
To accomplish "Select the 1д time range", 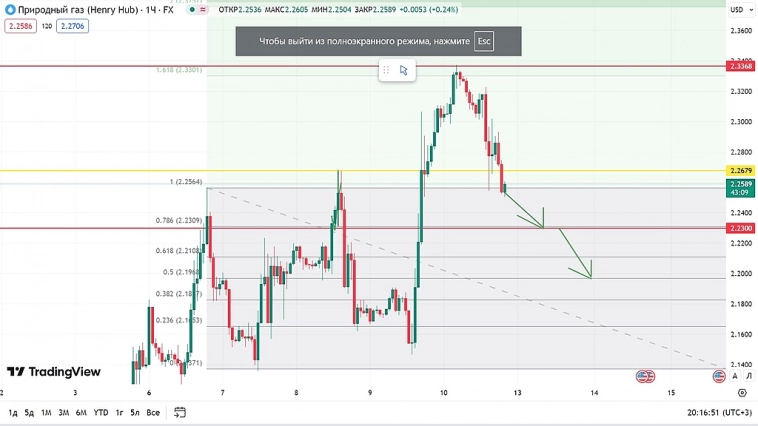I will pos(13,412).
